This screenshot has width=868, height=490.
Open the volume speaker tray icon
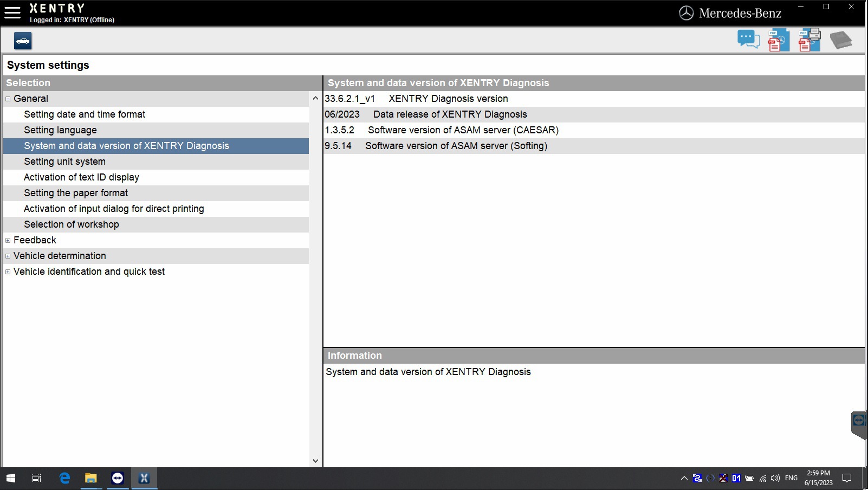775,478
